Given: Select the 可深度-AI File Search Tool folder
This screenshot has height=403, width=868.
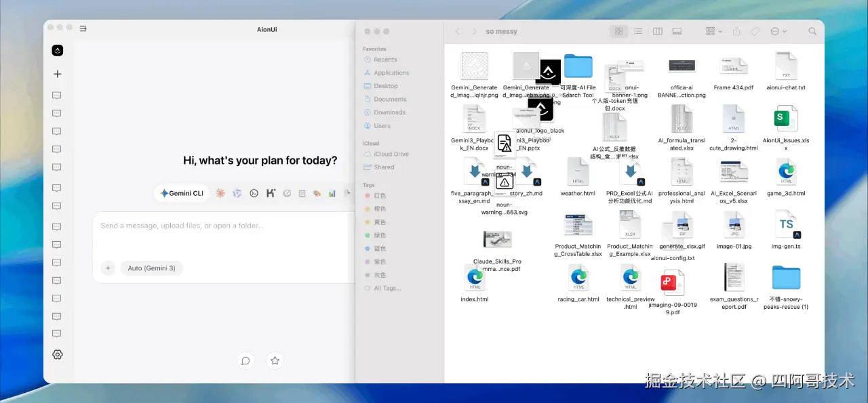Looking at the screenshot, I should pyautogui.click(x=578, y=66).
